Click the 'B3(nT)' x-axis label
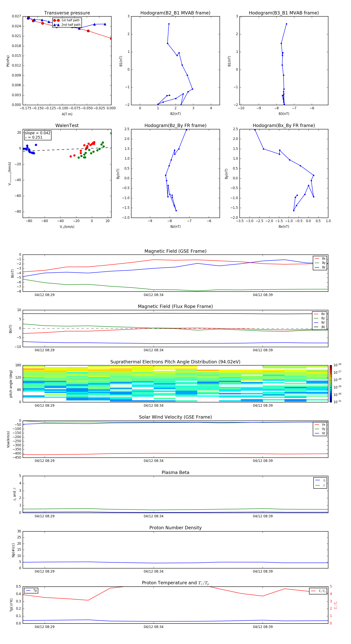Viewport: 351px width, 644px height. coord(284,114)
